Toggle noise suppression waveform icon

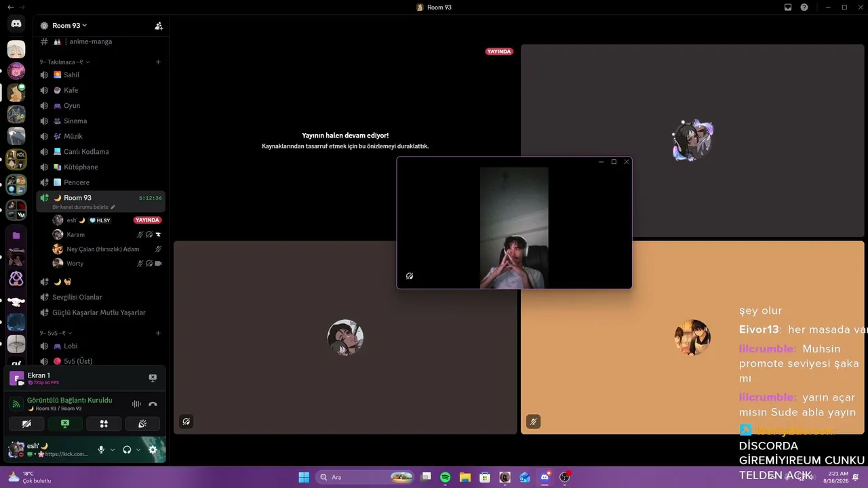click(136, 404)
